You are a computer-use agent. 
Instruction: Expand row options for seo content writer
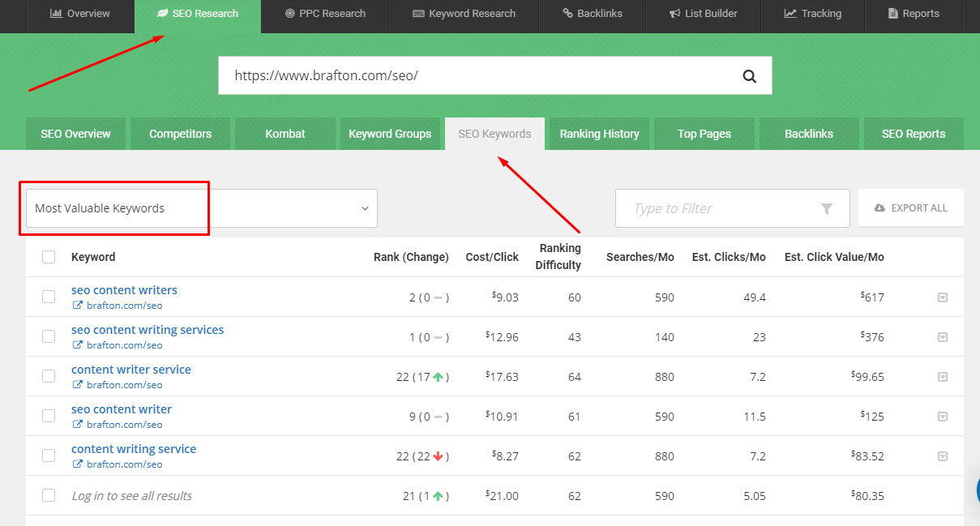942,417
